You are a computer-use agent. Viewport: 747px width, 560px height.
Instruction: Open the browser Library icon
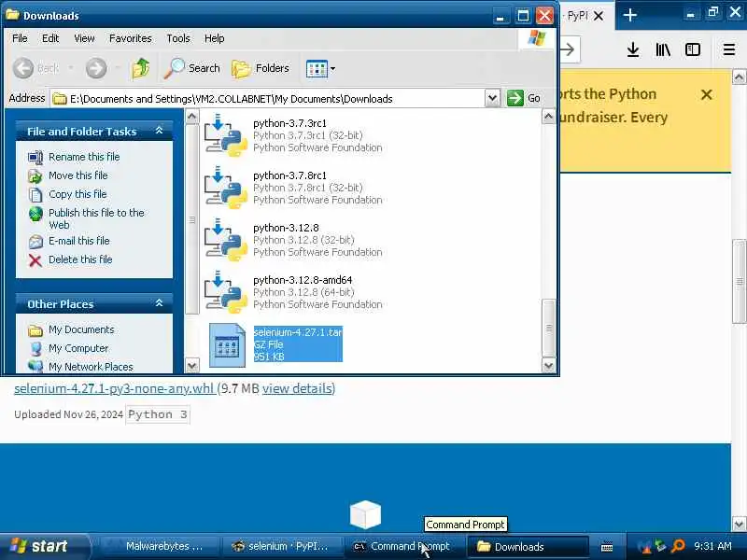663,49
